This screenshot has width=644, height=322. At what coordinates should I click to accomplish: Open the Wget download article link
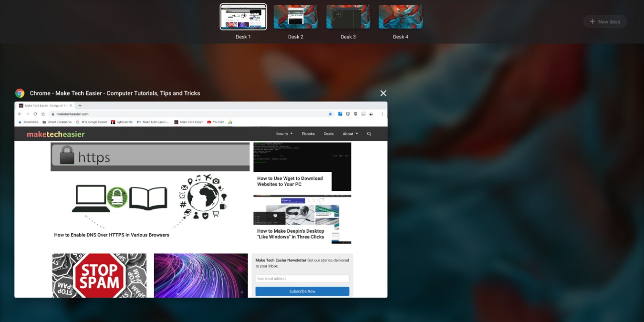click(290, 181)
